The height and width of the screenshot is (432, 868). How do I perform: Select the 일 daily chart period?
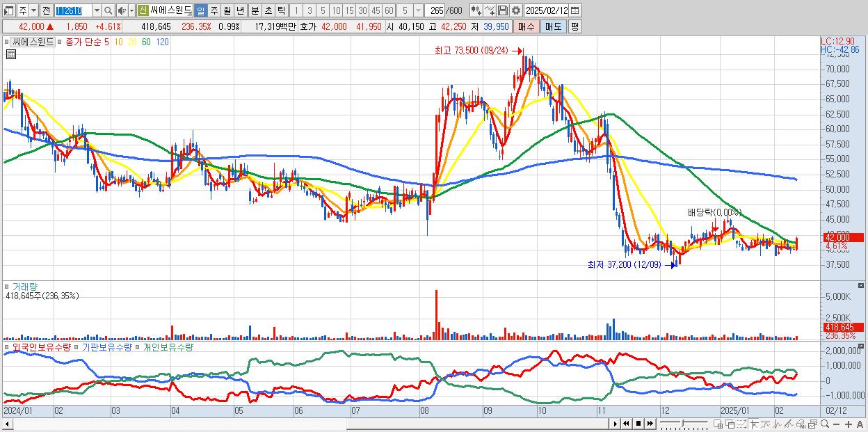[x=200, y=10]
